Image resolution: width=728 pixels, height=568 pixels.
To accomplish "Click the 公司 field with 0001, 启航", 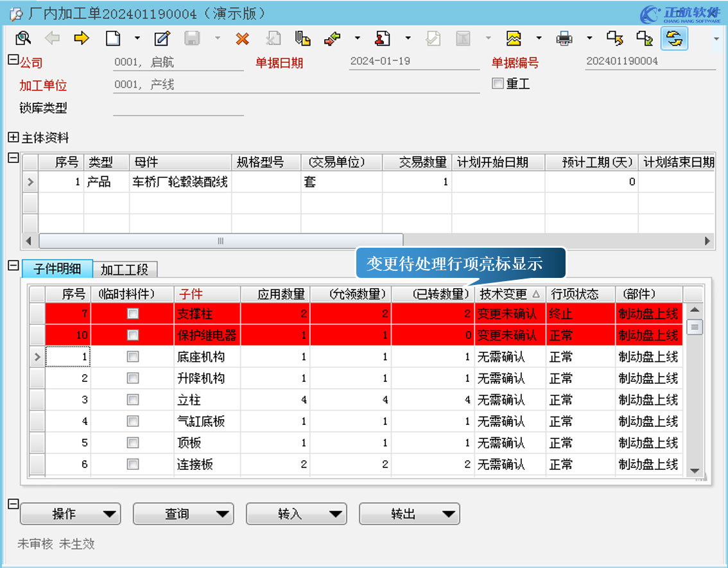I will click(x=178, y=62).
